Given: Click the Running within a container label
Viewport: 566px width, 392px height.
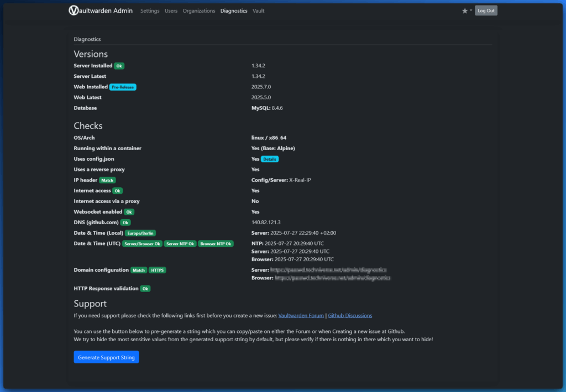Looking at the screenshot, I should click(108, 148).
